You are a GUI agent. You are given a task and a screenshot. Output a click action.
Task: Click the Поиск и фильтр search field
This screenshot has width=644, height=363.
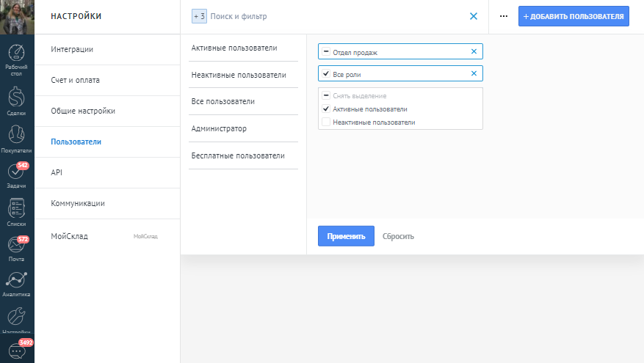pos(330,16)
